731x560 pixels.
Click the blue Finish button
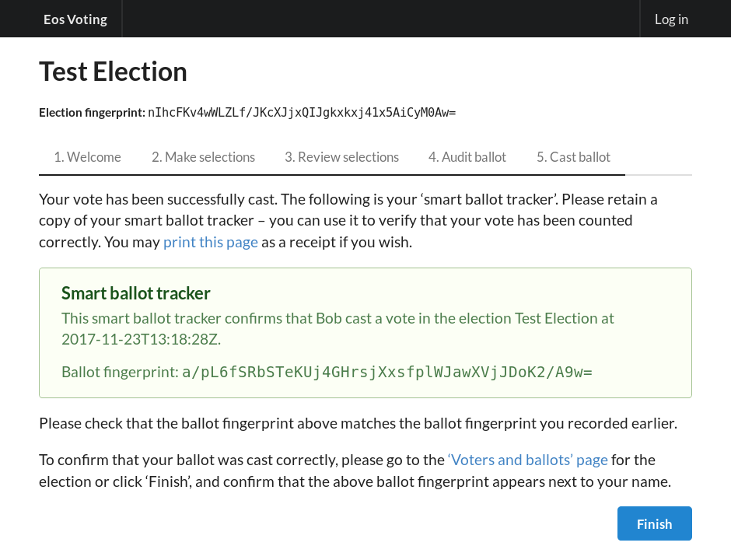pyautogui.click(x=655, y=523)
